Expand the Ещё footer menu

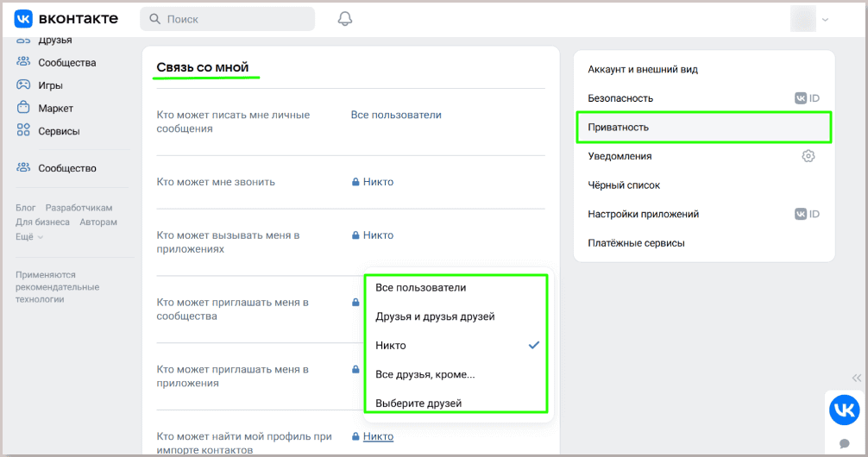pos(29,236)
